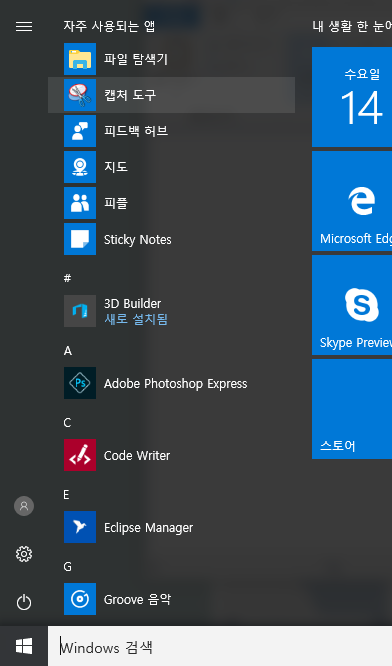Open the hamburger menu at top left
The width and height of the screenshot is (392, 666).
pos(24,27)
